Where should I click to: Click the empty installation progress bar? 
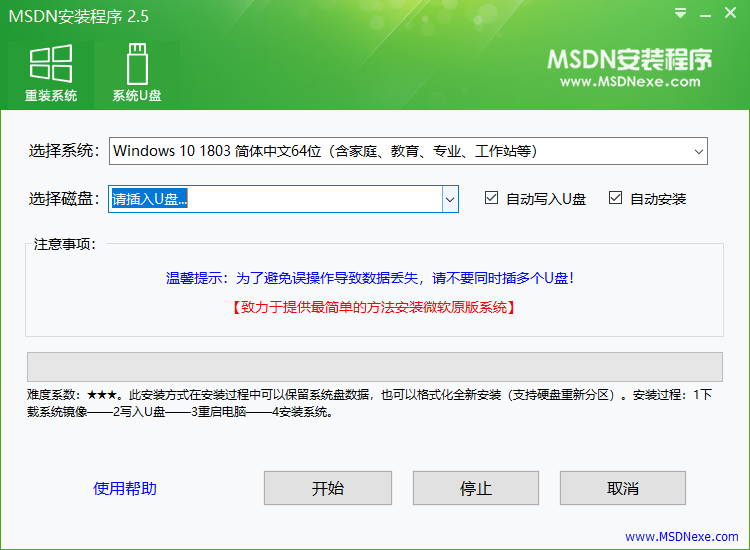click(x=375, y=367)
